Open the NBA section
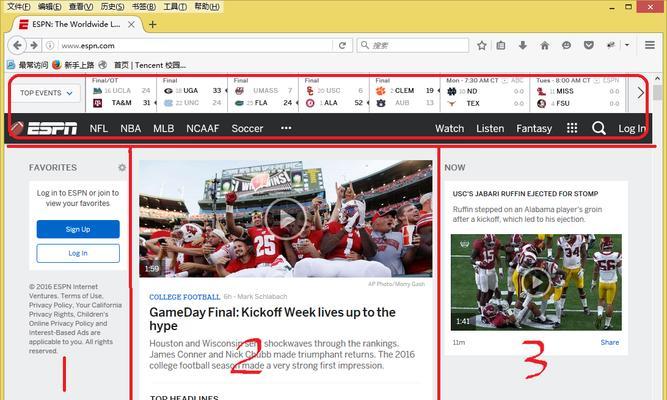Viewport: 667px width, 400px height. pyautogui.click(x=131, y=128)
